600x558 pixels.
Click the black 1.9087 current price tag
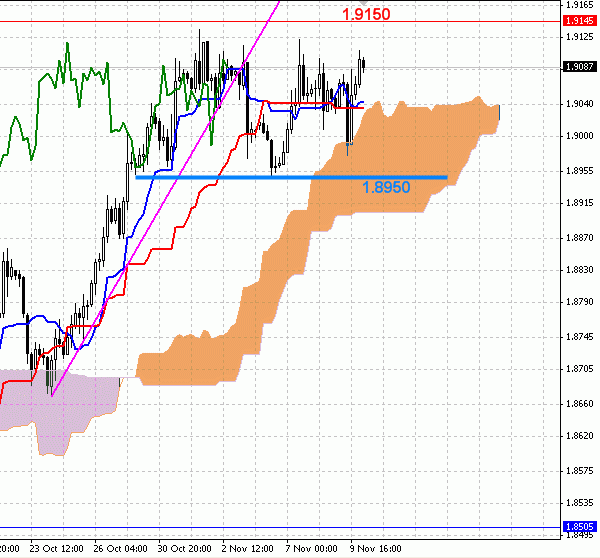point(580,67)
